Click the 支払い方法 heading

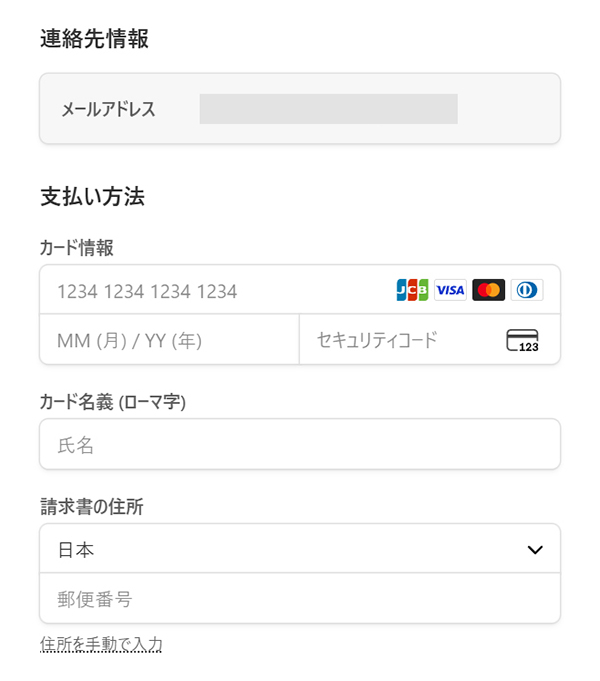tap(92, 197)
